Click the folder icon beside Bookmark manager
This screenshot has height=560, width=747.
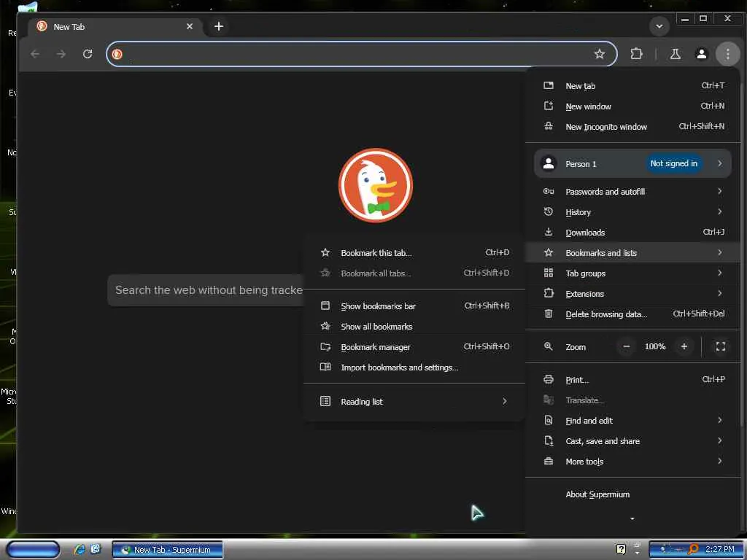325,346
